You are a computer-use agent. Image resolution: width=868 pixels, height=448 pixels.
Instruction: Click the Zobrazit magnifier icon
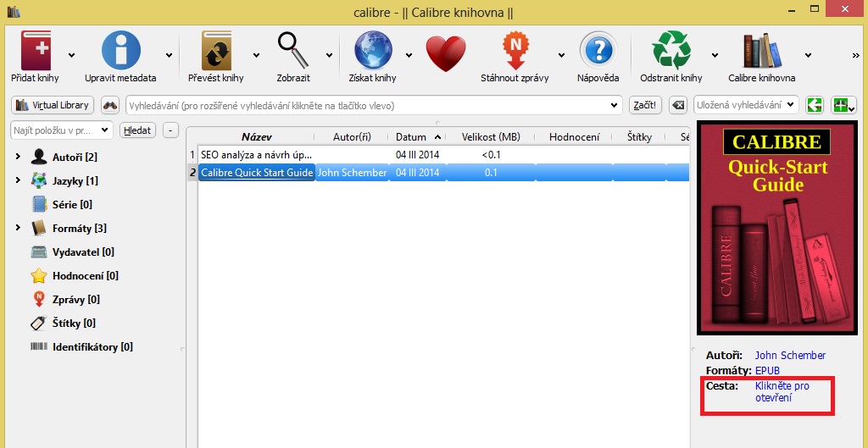pyautogui.click(x=293, y=50)
